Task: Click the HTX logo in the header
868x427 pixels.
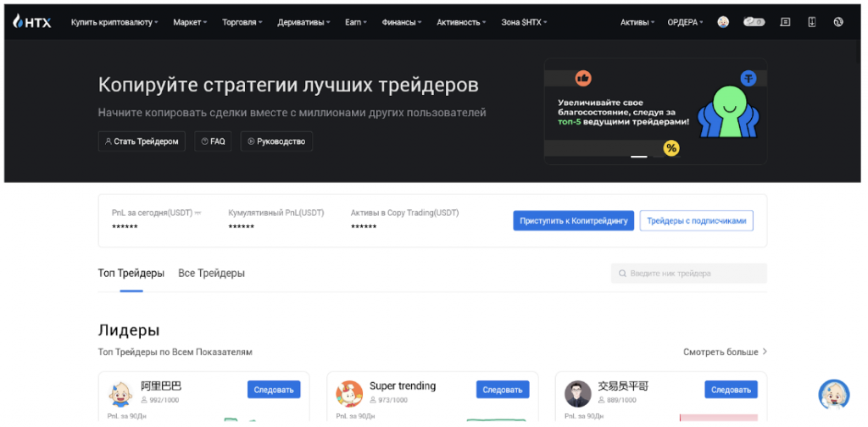Action: 32,22
